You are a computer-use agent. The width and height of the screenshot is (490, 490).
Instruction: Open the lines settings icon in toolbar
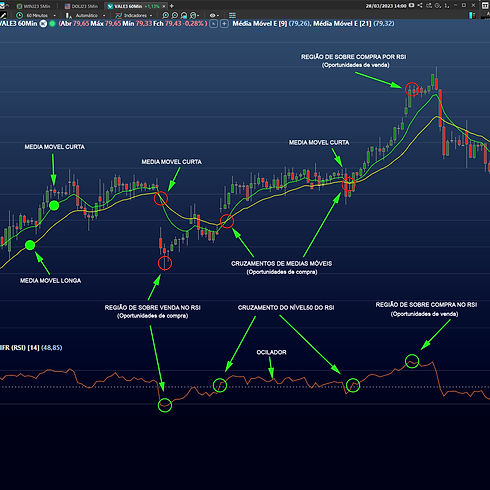[x=232, y=15]
